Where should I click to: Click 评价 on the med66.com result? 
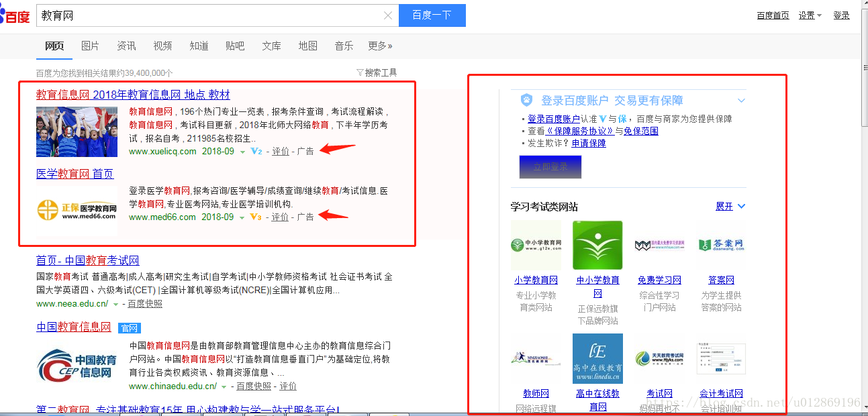(x=280, y=217)
